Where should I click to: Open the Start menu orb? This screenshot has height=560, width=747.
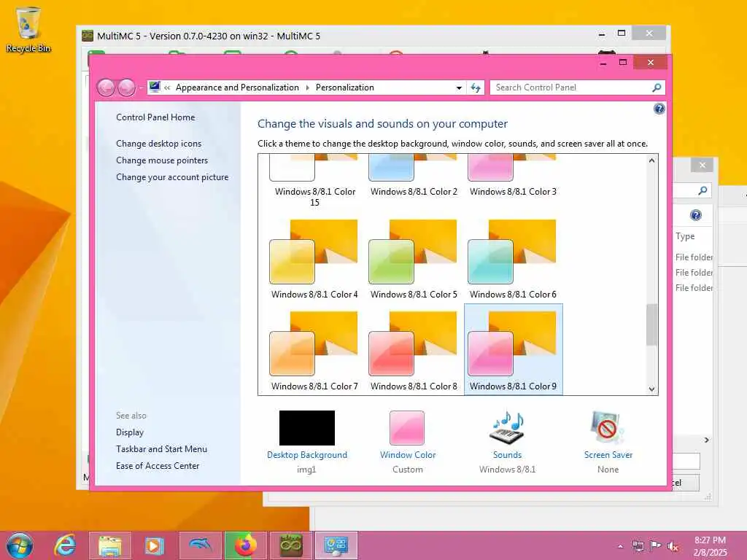(x=20, y=545)
